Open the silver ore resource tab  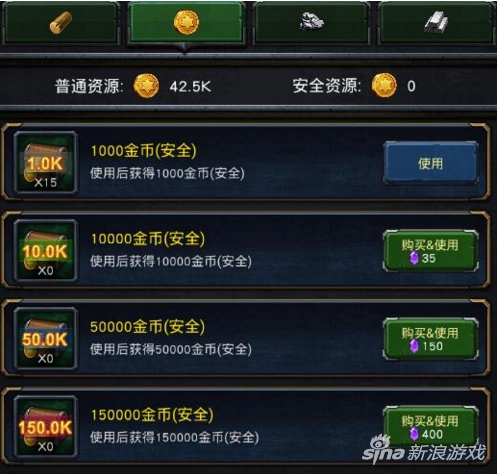[x=311, y=23]
